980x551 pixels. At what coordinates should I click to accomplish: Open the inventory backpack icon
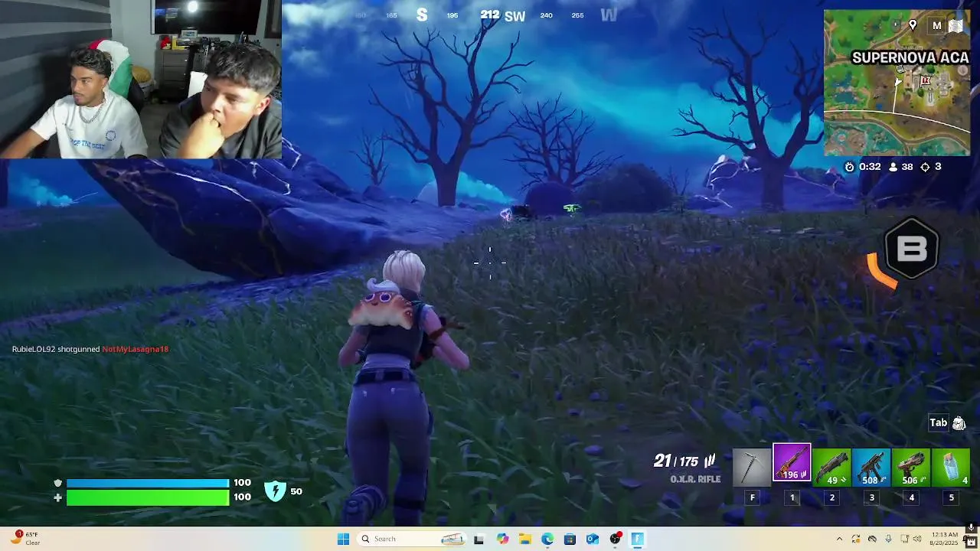(x=959, y=423)
